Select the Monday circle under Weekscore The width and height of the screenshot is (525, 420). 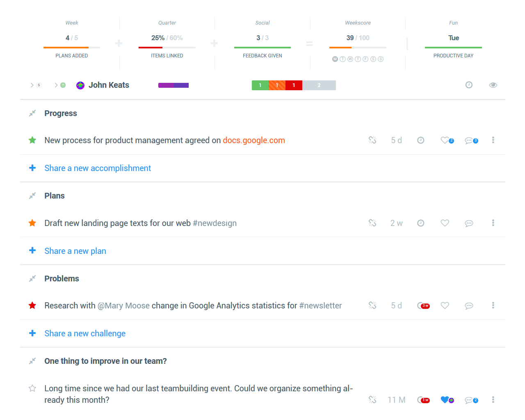pyautogui.click(x=335, y=59)
